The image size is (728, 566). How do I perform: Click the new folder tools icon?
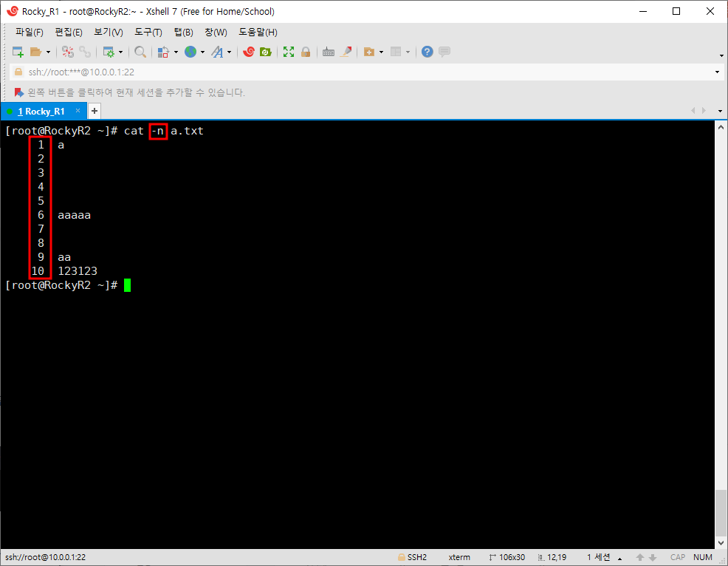coord(369,52)
